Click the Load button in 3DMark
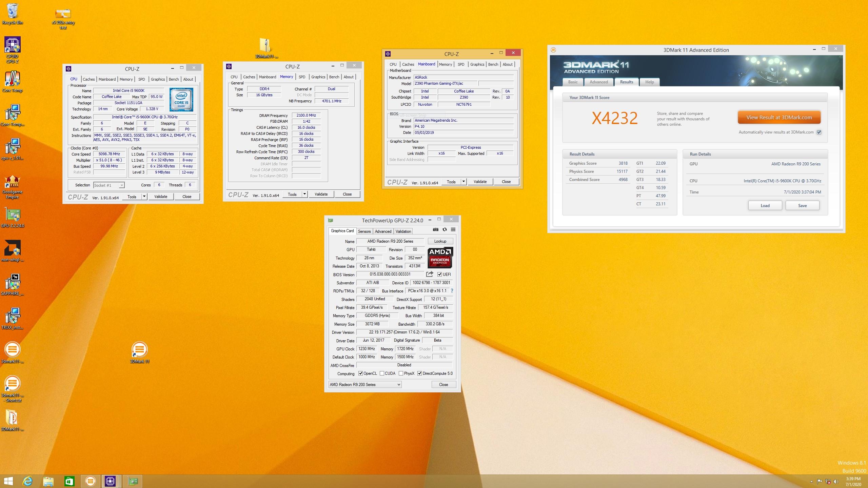Viewport: 868px width, 488px height. pos(765,205)
